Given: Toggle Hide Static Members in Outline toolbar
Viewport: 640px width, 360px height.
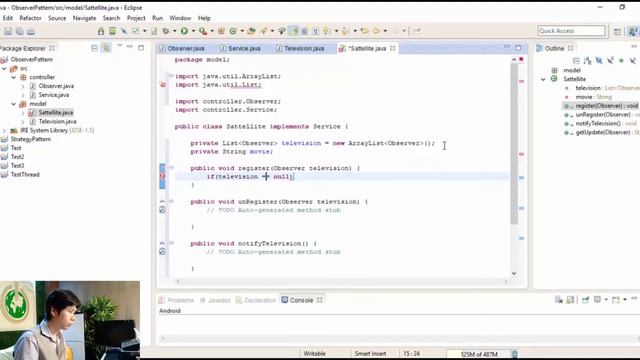Looking at the screenshot, I should (x=610, y=60).
